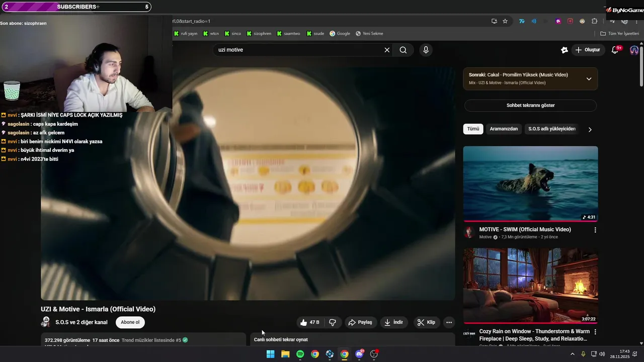This screenshot has height=362, width=644.
Task: Open options for MOTIVE - SWIM video
Action: point(595,230)
